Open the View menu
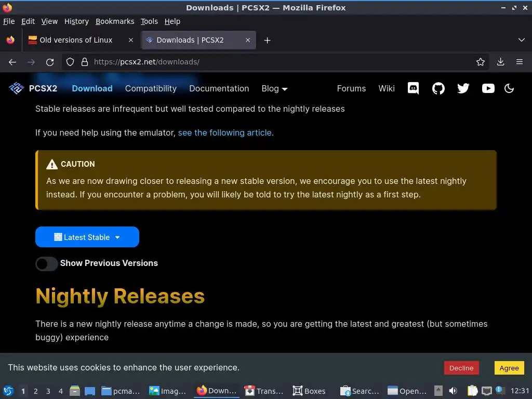 point(49,21)
